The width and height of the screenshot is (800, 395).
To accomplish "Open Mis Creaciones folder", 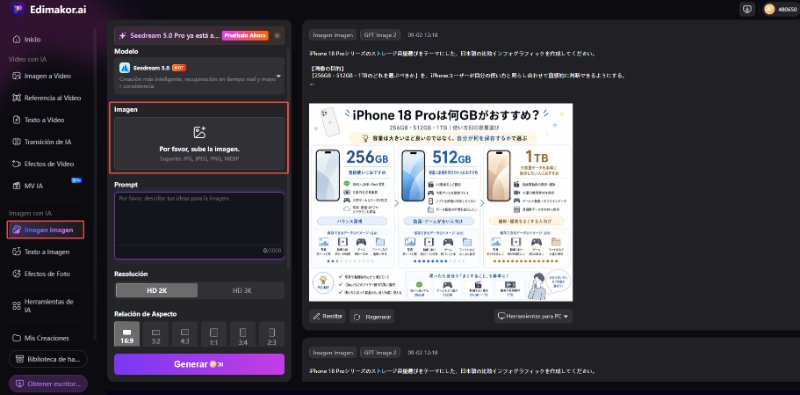I will [x=40, y=338].
